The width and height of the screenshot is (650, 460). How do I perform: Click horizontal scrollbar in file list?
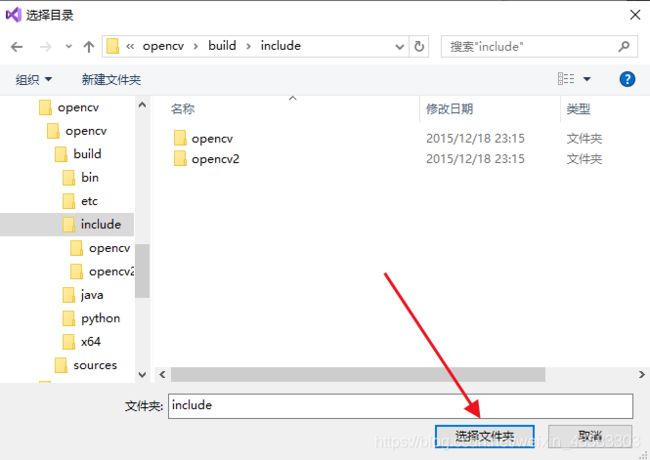(358, 375)
